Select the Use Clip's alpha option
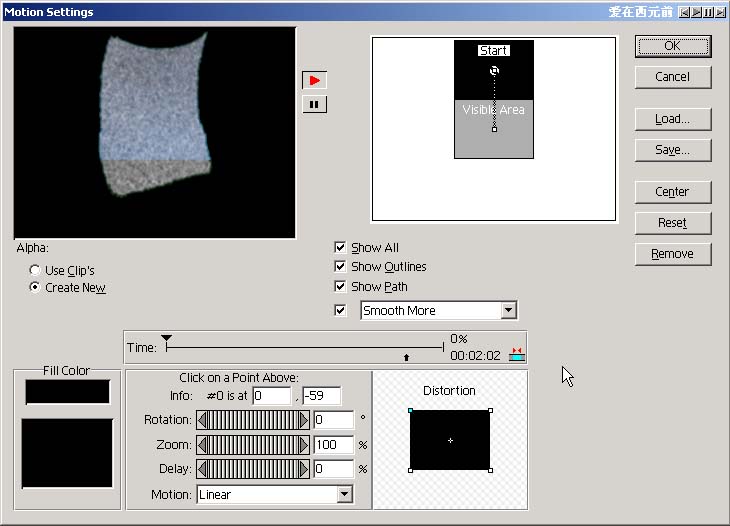The image size is (730, 526). 34,270
